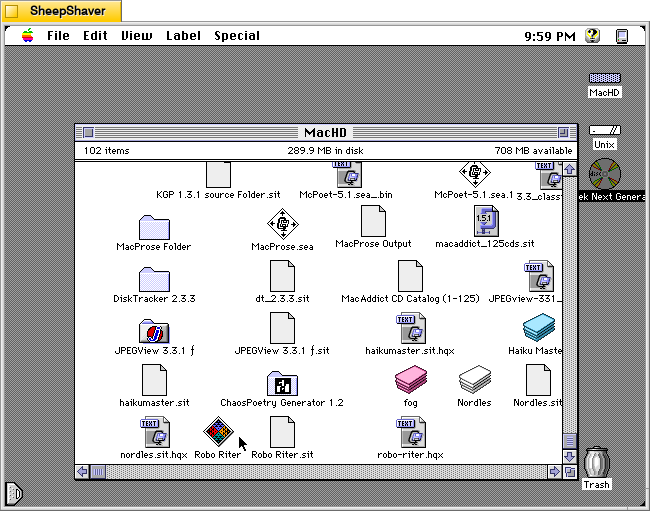Screen dimensions: 650x511
Task: Open the Label menu
Action: (183, 36)
